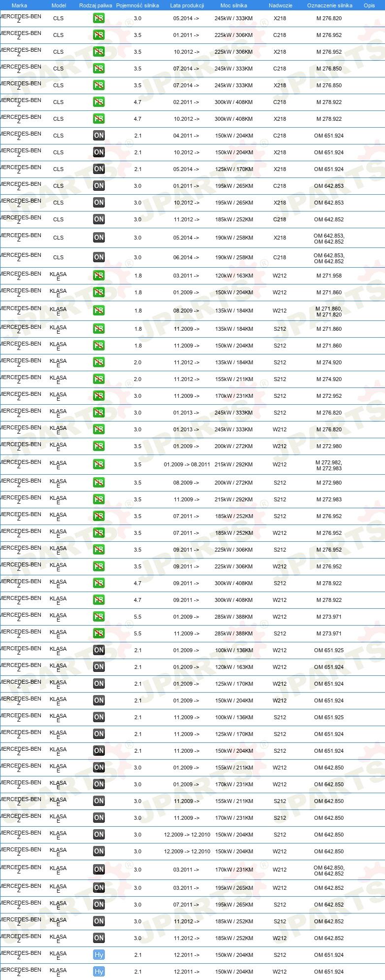Click Hy hybrid icon for W212 12.2011 row

click(98, 972)
